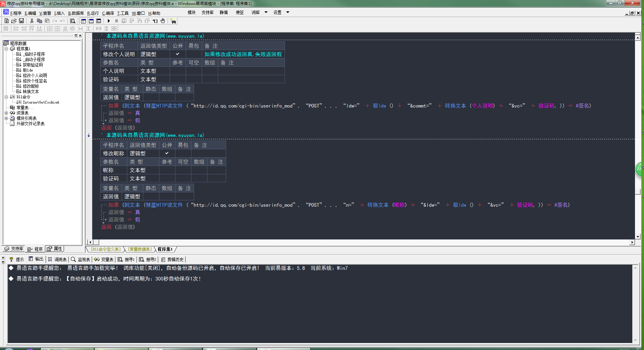
Task: Open the 设置 dropdown arrow
Action: [x=288, y=12]
